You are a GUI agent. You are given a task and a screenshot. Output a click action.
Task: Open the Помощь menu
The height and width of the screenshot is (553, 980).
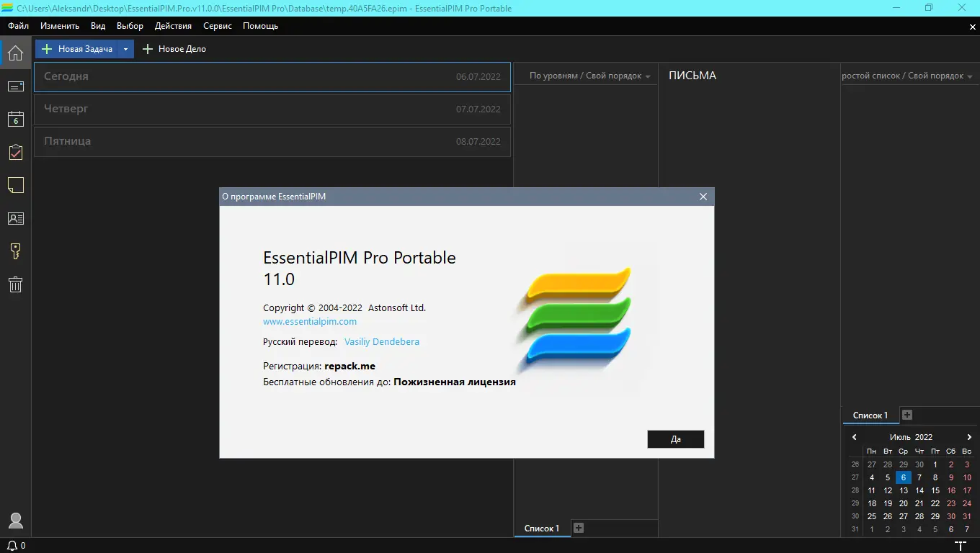[x=260, y=26]
